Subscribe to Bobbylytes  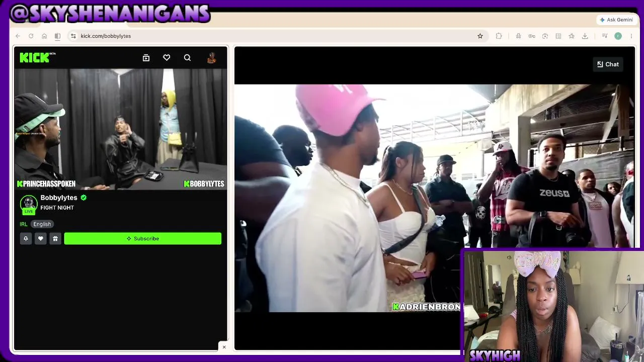143,239
